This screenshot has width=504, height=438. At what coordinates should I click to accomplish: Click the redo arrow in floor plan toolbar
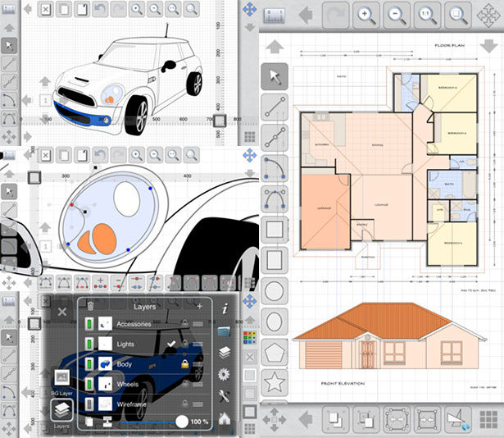coord(335,15)
